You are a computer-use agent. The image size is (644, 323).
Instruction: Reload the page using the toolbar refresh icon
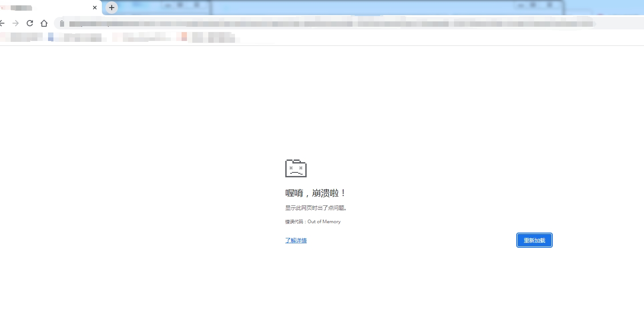tap(30, 23)
